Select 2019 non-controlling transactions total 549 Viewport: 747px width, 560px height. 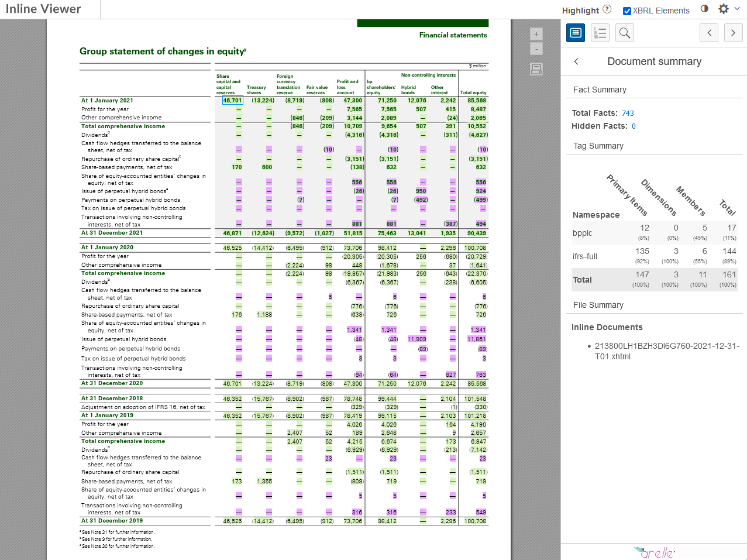click(x=481, y=513)
